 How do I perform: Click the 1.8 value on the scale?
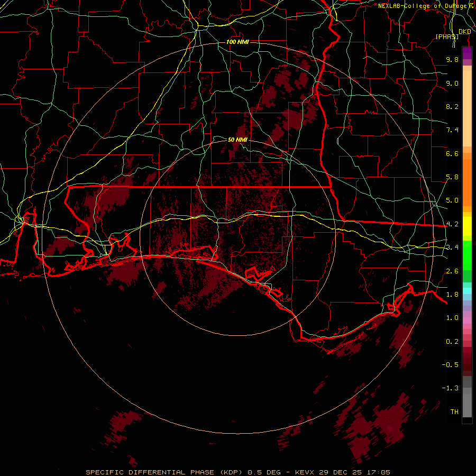pyautogui.click(x=452, y=295)
